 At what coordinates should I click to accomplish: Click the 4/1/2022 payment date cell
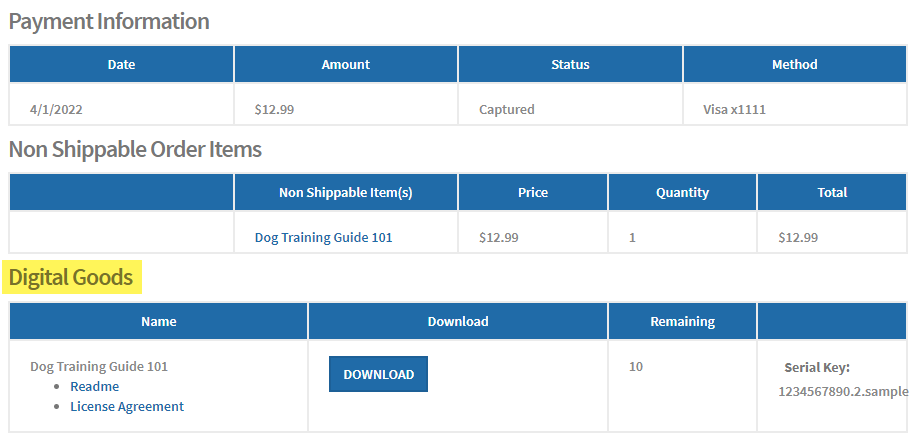point(64,109)
